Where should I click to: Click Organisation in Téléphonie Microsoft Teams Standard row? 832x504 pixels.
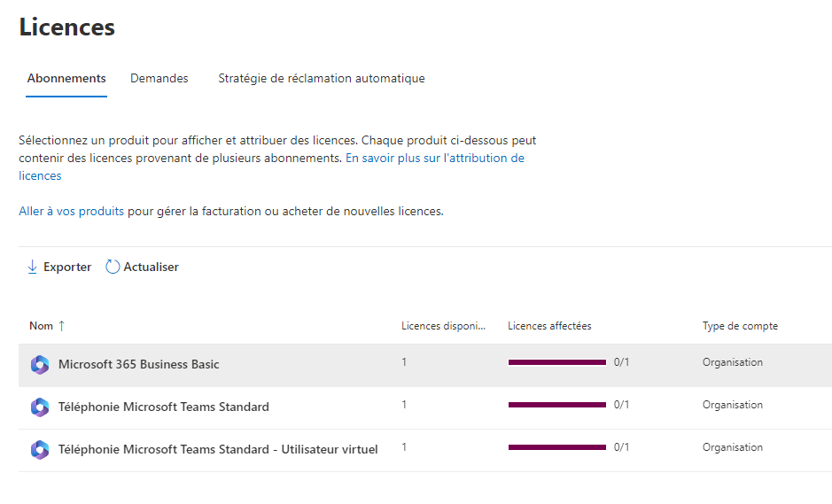(732, 405)
